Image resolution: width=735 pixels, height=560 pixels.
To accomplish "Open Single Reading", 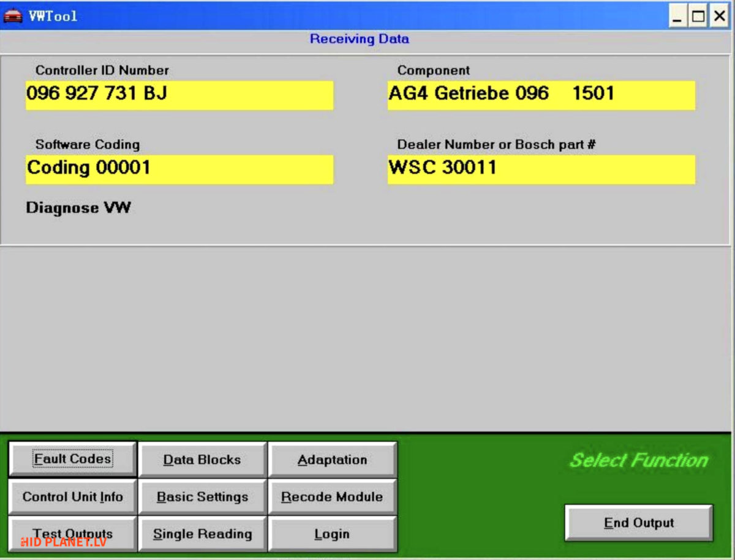I will (x=203, y=534).
